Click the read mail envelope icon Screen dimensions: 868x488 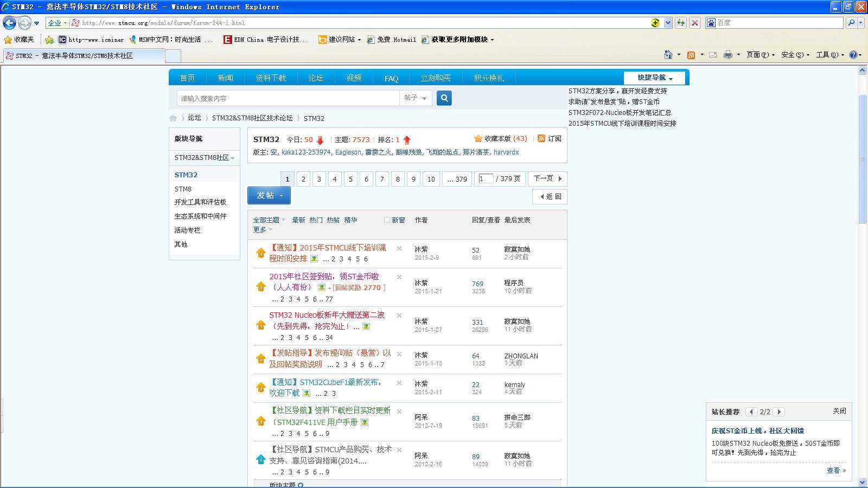tap(713, 55)
